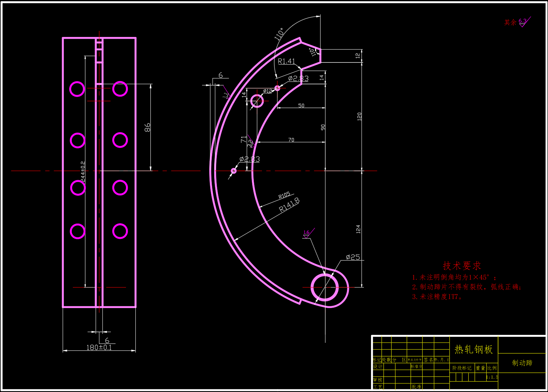Image resolution: width=548 pixels, height=392 pixels.
Task: Click the 技术要求 heading text
Action: tap(462, 266)
